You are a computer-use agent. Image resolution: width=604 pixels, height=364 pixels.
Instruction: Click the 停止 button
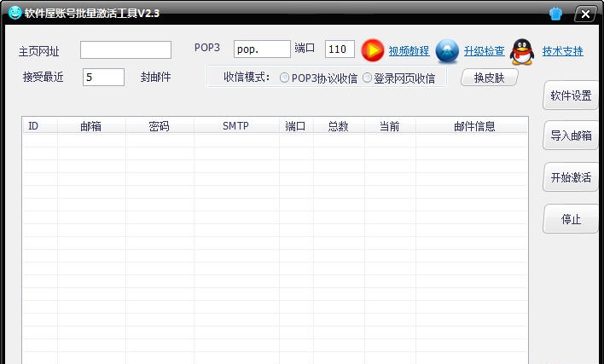coord(571,219)
